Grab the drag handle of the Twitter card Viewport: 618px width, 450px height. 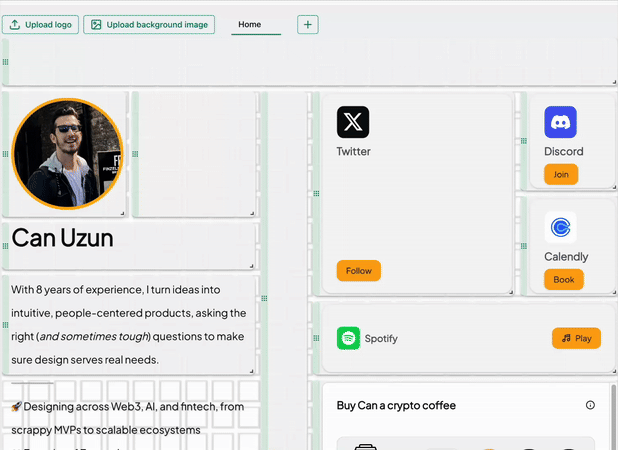(x=316, y=193)
